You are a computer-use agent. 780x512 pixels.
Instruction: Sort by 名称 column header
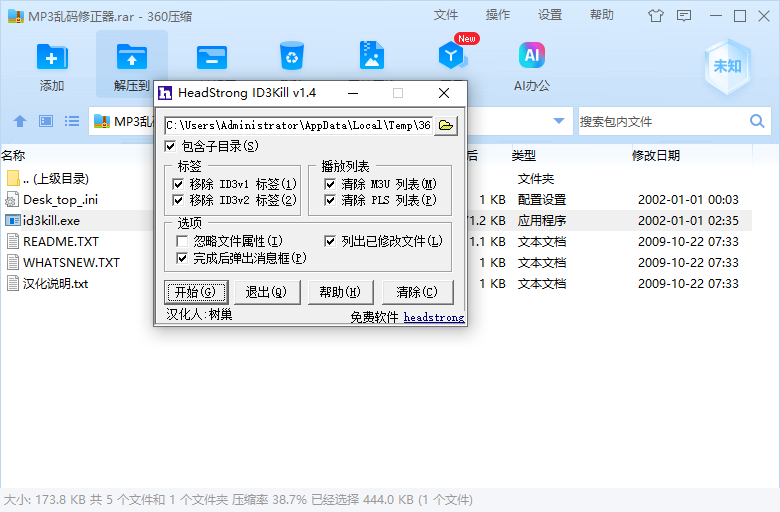click(x=13, y=156)
